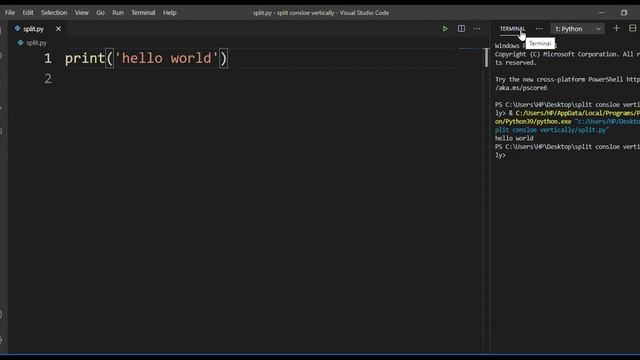Image resolution: width=640 pixels, height=360 pixels.
Task: Click the editor vertical scrollbar thumb
Action: coord(486,58)
